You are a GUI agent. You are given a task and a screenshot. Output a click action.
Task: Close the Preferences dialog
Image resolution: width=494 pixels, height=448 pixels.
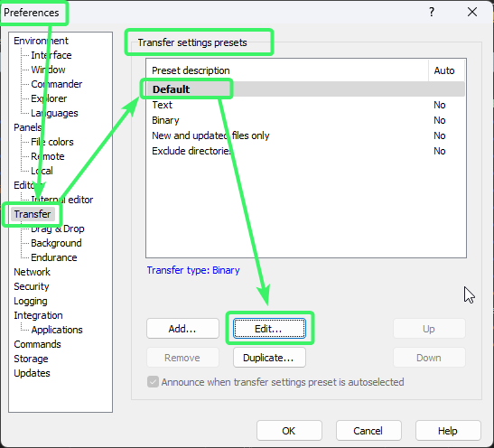pyautogui.click(x=472, y=13)
